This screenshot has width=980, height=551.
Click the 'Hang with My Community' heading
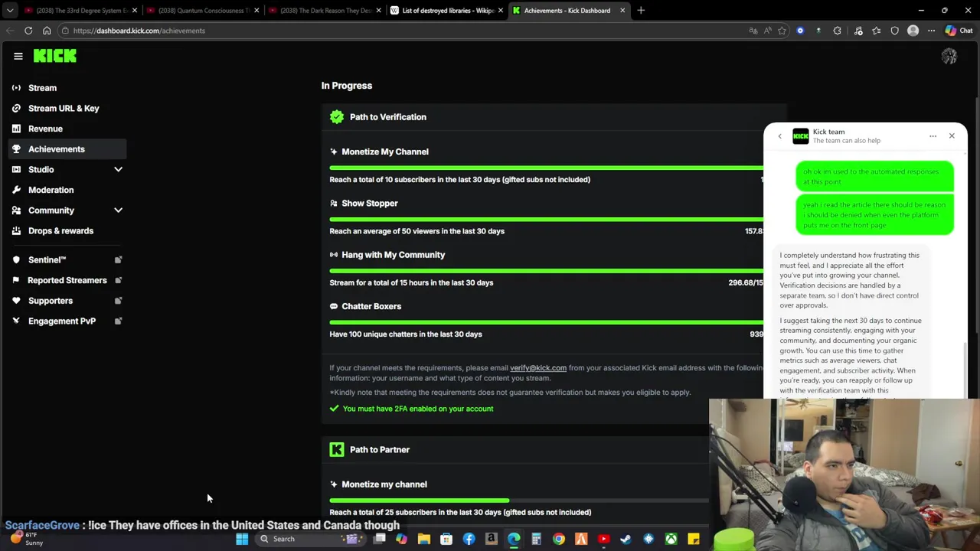(393, 255)
